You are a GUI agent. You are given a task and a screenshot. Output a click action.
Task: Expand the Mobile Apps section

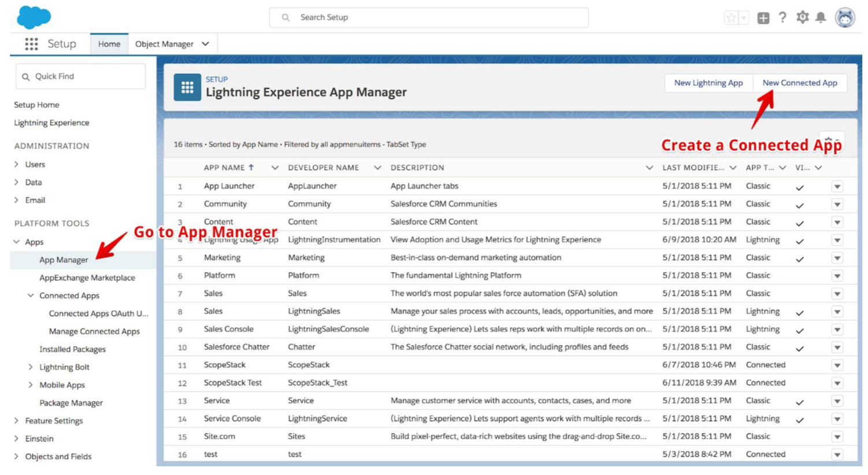point(31,385)
